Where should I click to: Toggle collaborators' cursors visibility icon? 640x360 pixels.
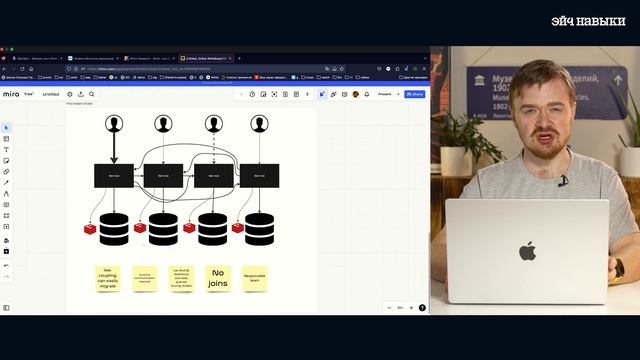tap(322, 94)
